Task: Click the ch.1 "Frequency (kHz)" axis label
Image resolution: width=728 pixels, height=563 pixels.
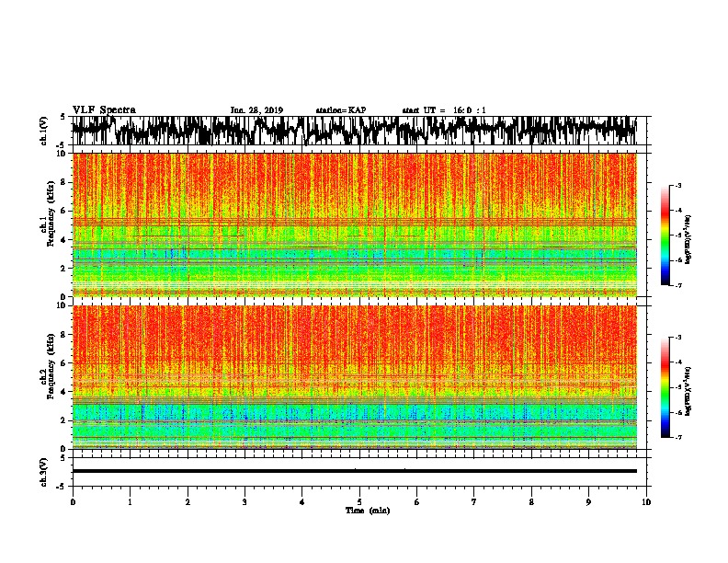Action: tap(51, 214)
